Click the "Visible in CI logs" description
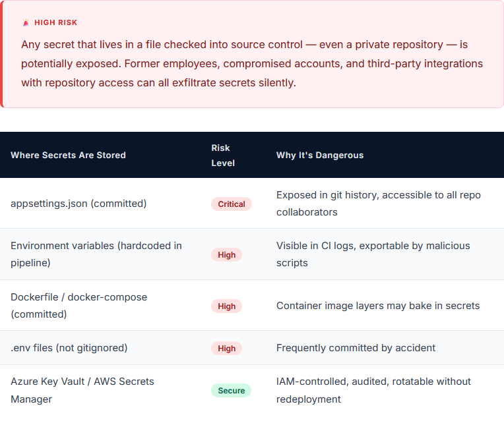 [373, 254]
